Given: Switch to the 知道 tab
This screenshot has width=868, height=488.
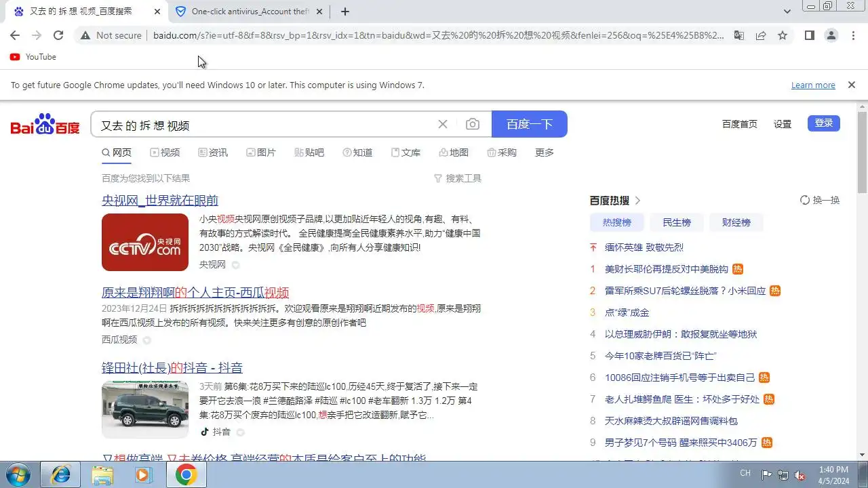Looking at the screenshot, I should point(357,152).
